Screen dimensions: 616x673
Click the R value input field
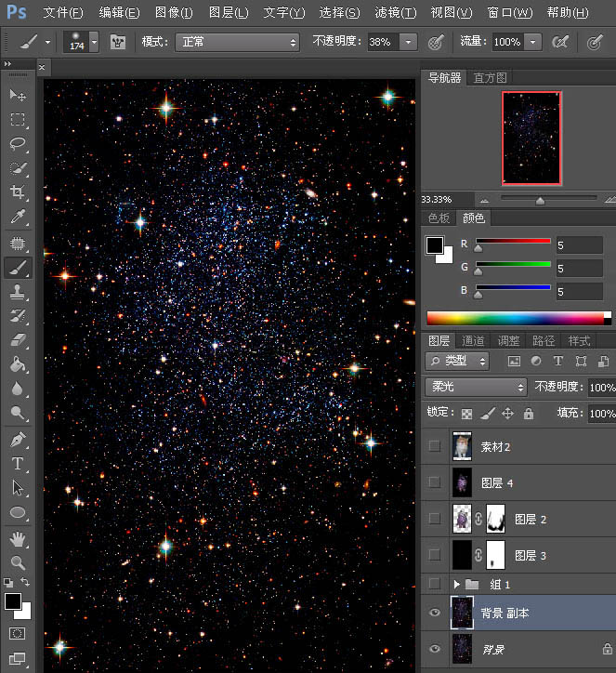click(x=579, y=245)
